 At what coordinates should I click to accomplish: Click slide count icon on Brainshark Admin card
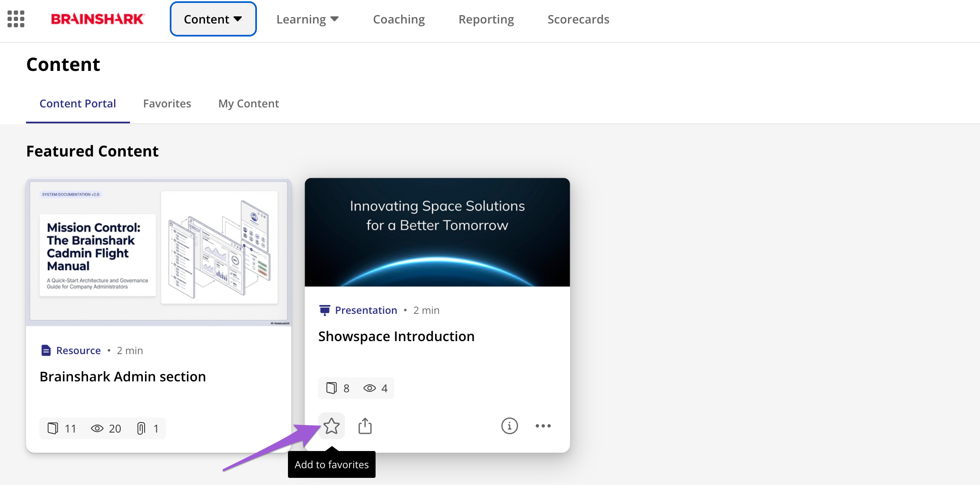click(53, 428)
